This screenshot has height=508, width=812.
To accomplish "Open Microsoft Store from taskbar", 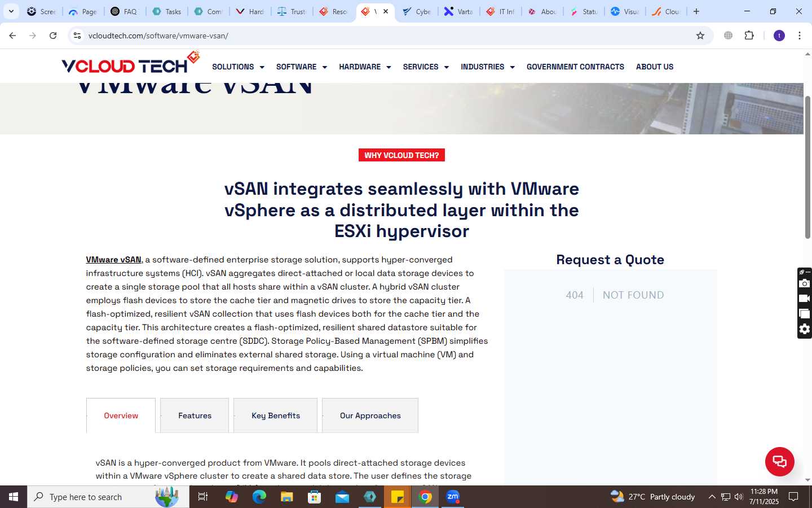I will tap(314, 497).
